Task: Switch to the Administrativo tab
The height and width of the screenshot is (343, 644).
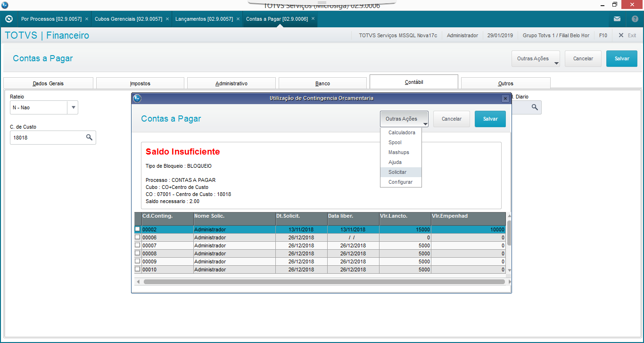Action: 231,83
